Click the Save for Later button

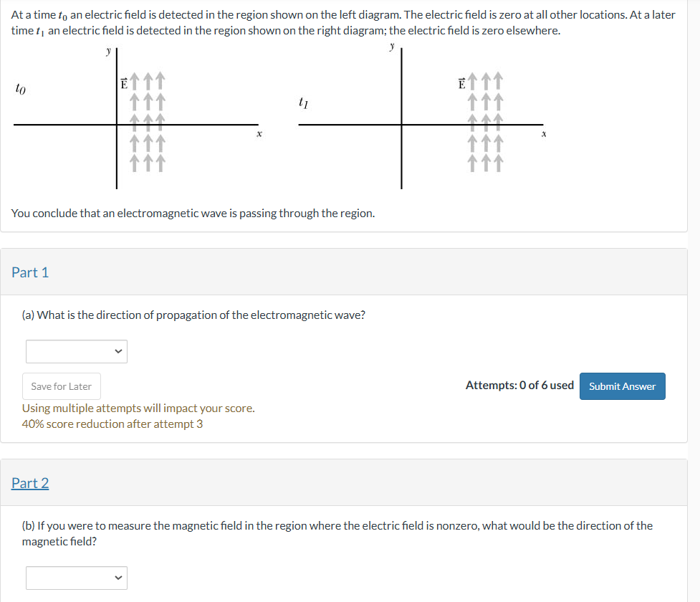pyautogui.click(x=61, y=386)
